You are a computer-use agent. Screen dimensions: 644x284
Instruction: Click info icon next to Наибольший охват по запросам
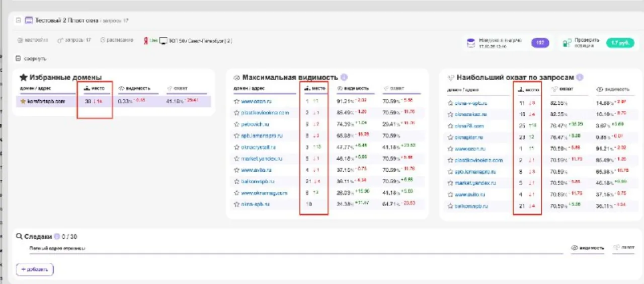[580, 78]
